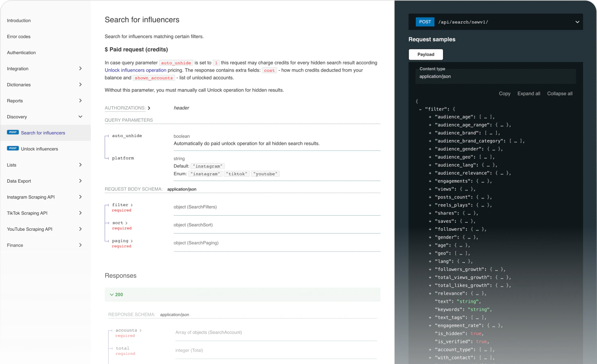This screenshot has width=597, height=364.
Task: Expand the "audience_geo" JSON node
Action: tap(430, 157)
